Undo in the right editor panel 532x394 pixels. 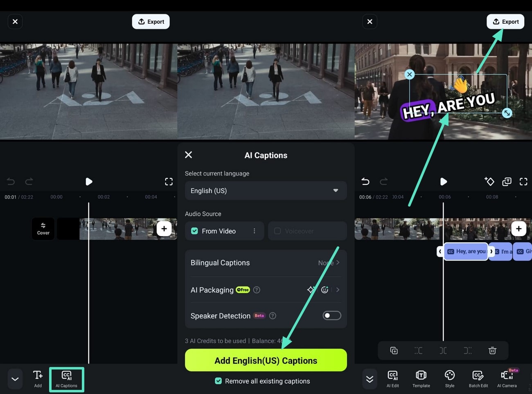[x=365, y=182]
